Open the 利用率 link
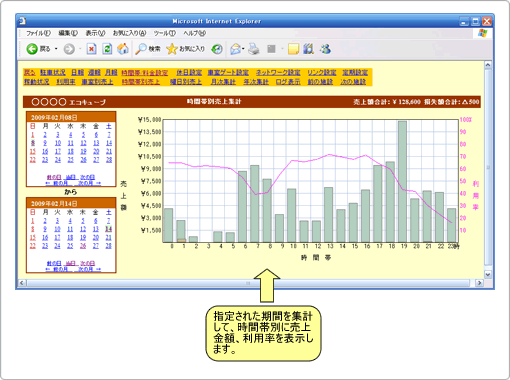This screenshot has height=380, width=510. 66,82
